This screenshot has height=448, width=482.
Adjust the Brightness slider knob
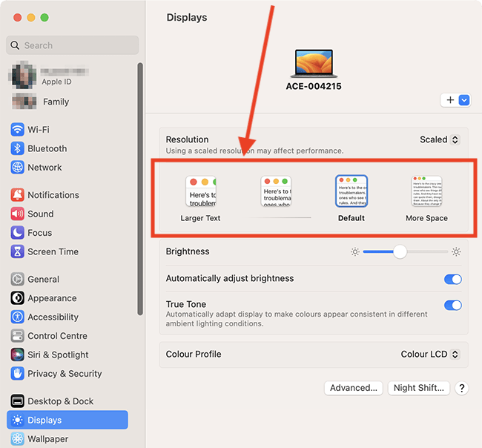400,252
